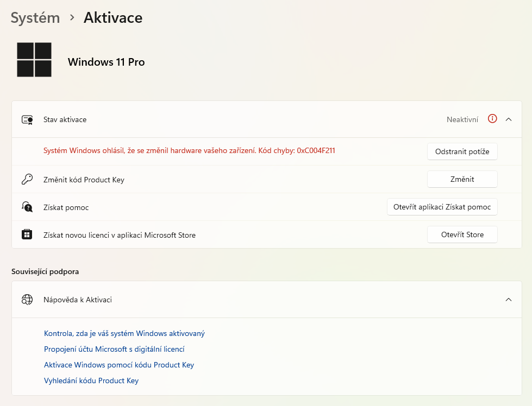The height and width of the screenshot is (406, 532).
Task: Click the Získat pomoc label
Action: (66, 207)
